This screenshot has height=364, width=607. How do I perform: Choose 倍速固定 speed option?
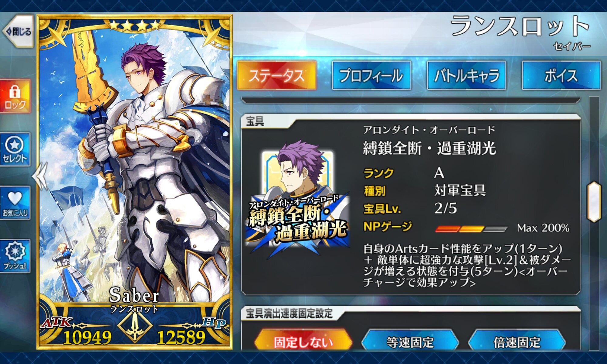[517, 342]
